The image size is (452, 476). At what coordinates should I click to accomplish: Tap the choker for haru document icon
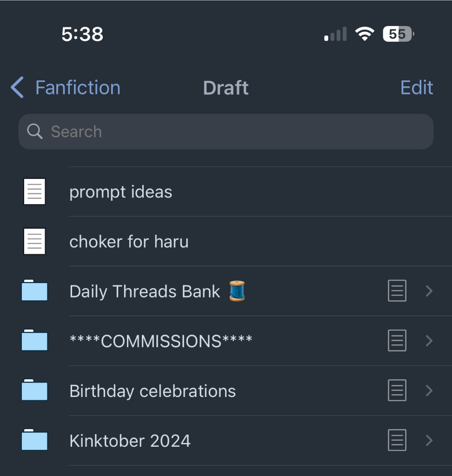tap(34, 241)
